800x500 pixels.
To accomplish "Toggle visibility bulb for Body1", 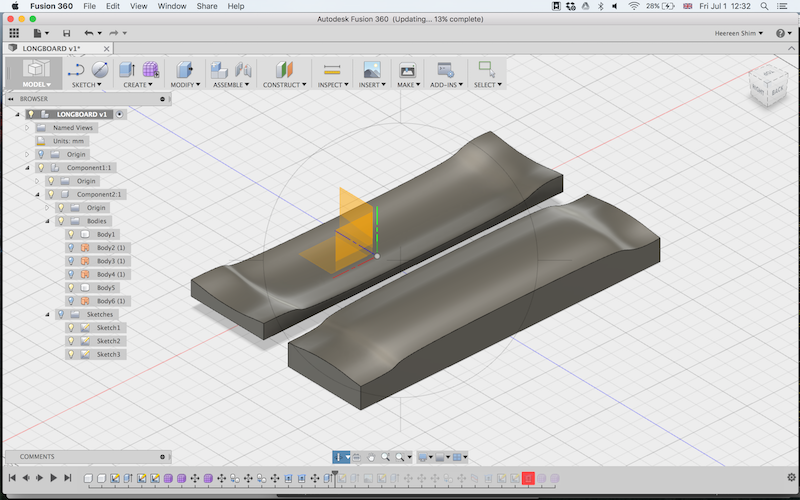I will pos(71,234).
